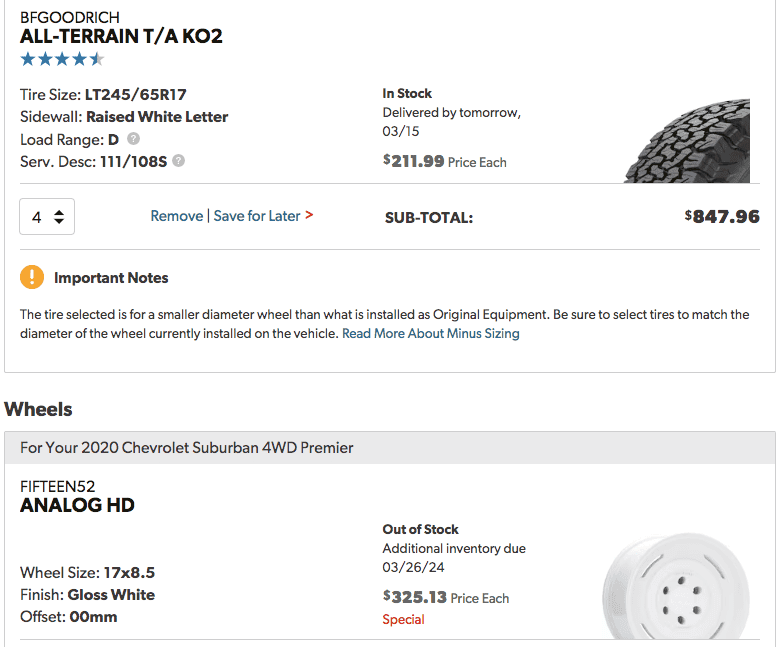Click the Out of Stock status text
782x647 pixels.
click(x=420, y=529)
